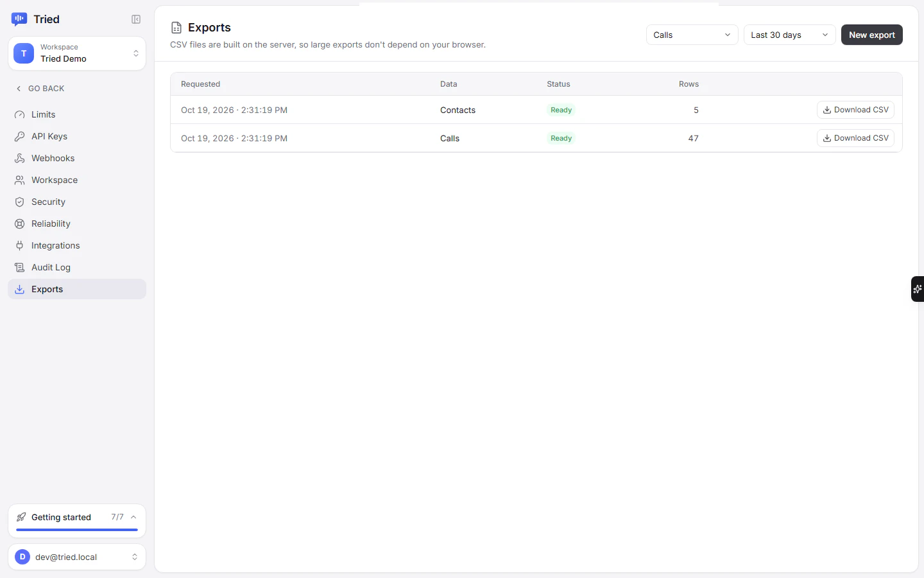Click the Contacts data cell
Image resolution: width=924 pixels, height=578 pixels.
tap(458, 110)
